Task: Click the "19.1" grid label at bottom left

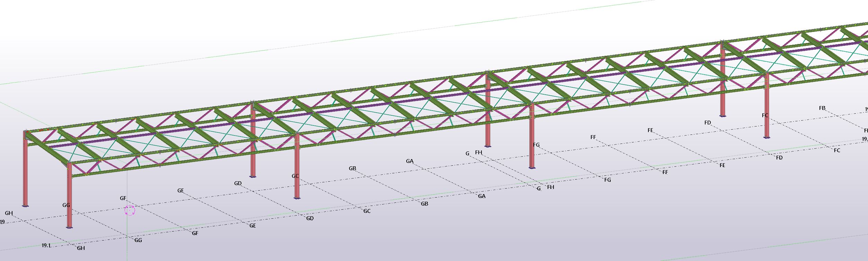Action: tap(46, 245)
